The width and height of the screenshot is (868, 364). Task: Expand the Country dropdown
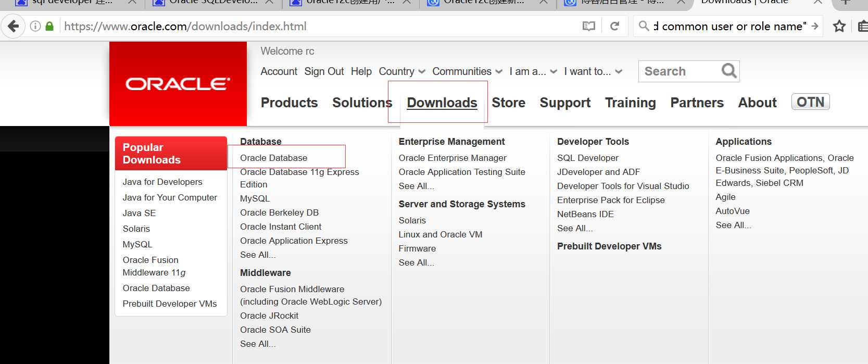(x=402, y=71)
